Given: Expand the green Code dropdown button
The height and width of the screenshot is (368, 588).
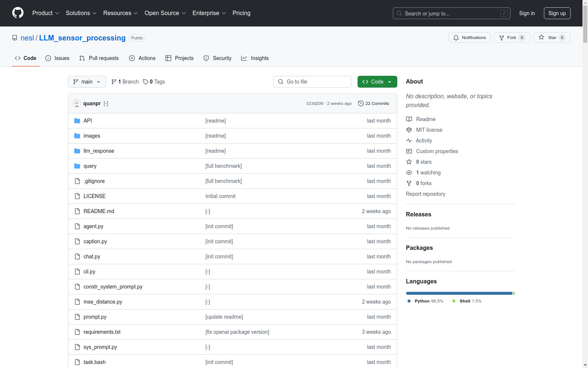Looking at the screenshot, I should click(377, 82).
